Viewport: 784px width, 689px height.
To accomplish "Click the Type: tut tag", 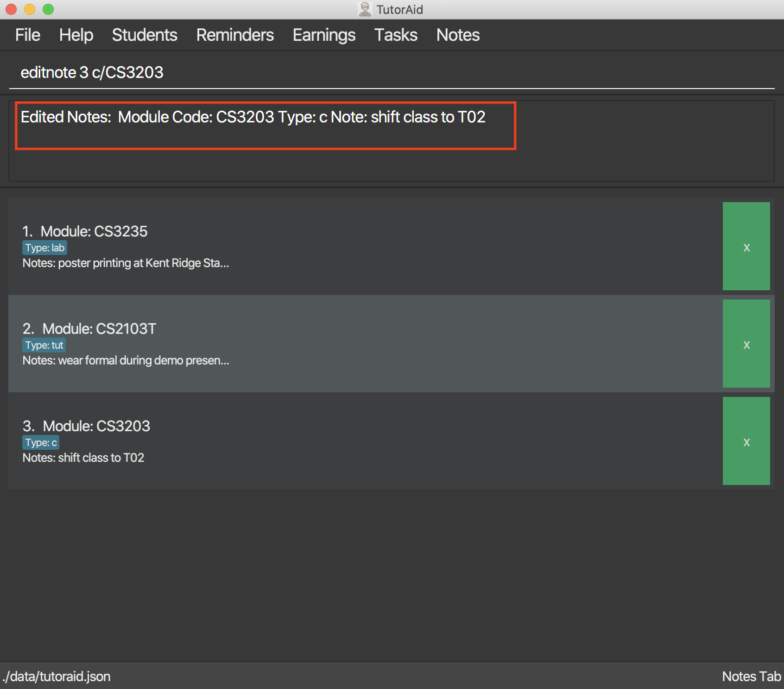I will point(44,345).
